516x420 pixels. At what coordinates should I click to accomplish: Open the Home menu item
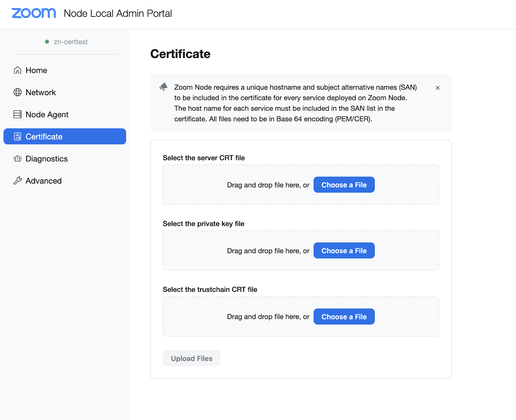(36, 70)
